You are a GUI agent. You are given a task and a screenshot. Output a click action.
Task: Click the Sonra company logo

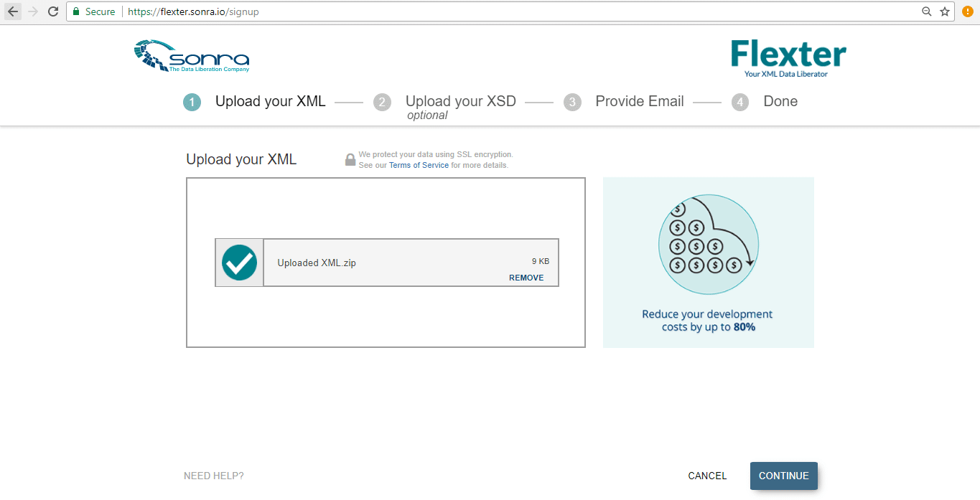click(x=192, y=56)
